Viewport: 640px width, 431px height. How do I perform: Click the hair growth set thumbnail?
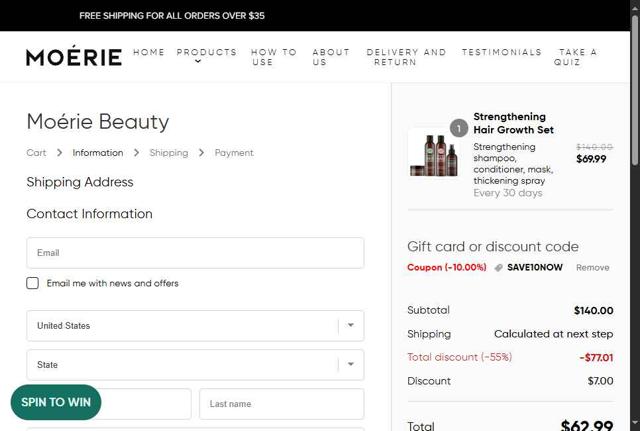pyautogui.click(x=433, y=154)
